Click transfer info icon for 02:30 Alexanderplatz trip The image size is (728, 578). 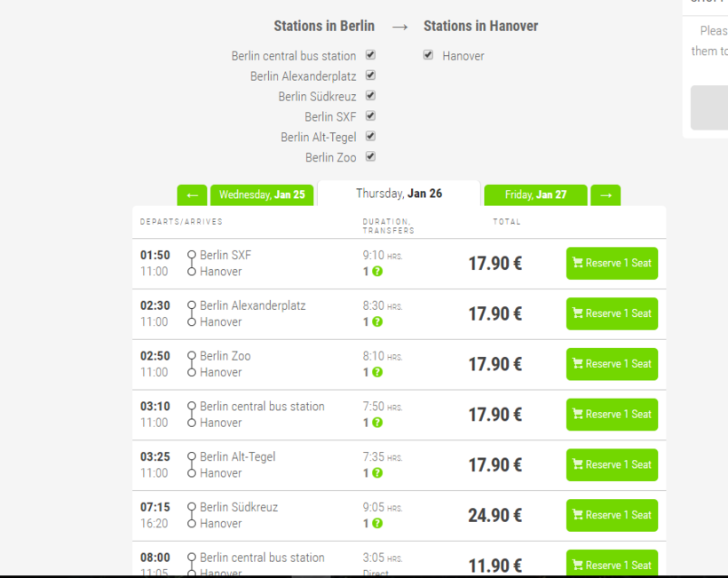377,322
